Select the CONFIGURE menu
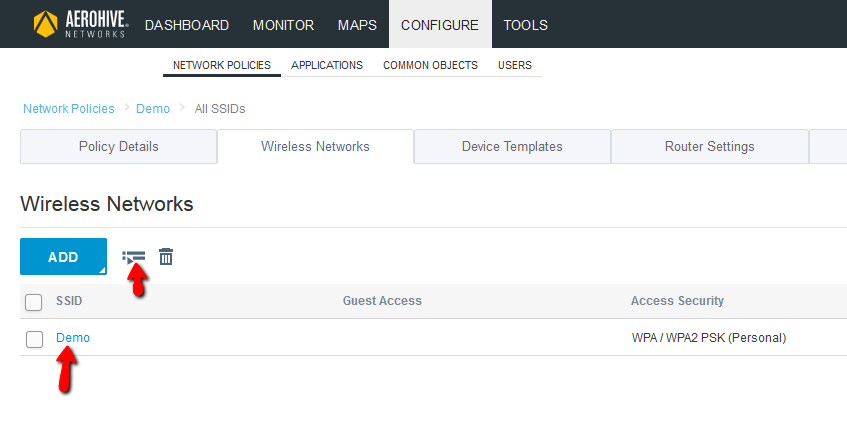Viewport: 847px width, 422px height. pos(440,25)
